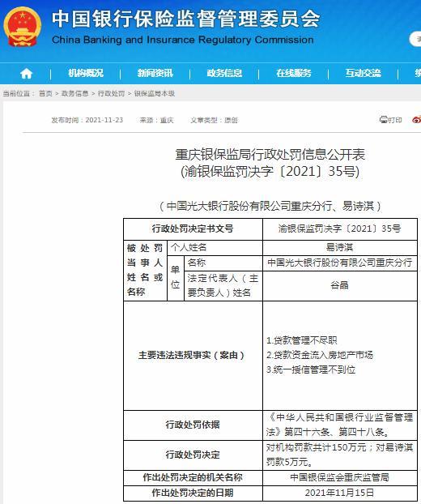
Task: Click the 个人姓名 cell
Action: point(215,247)
